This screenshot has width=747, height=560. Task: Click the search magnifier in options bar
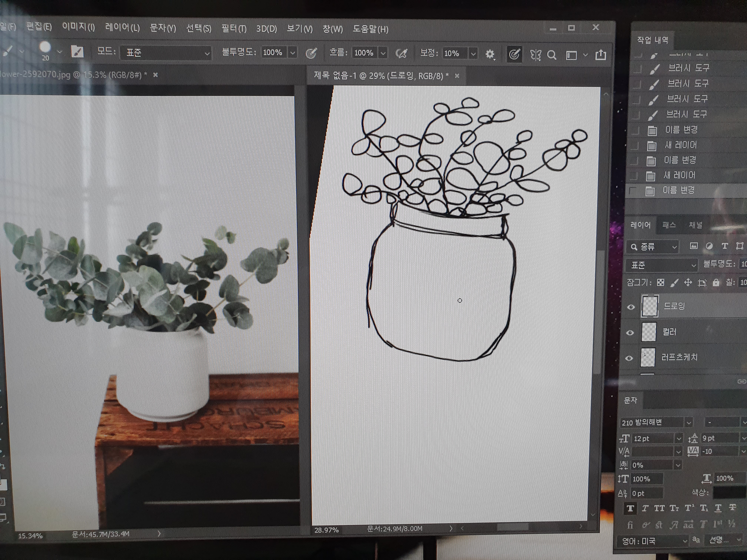click(x=552, y=55)
